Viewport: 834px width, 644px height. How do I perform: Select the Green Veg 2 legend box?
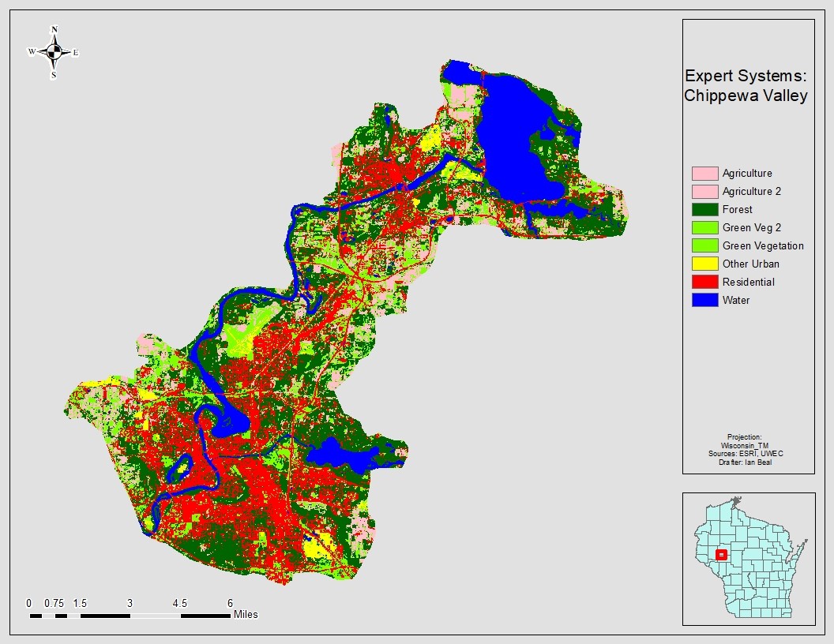click(x=703, y=227)
